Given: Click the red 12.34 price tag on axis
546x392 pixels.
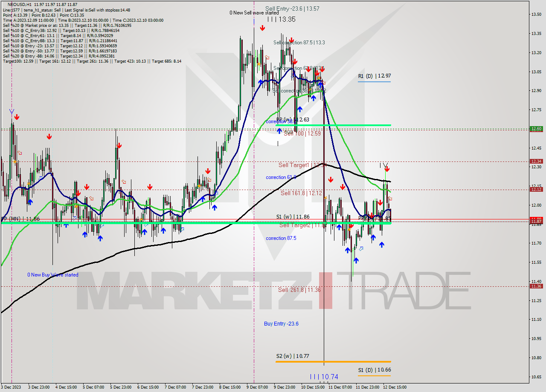Looking at the screenshot, I should (536, 161).
